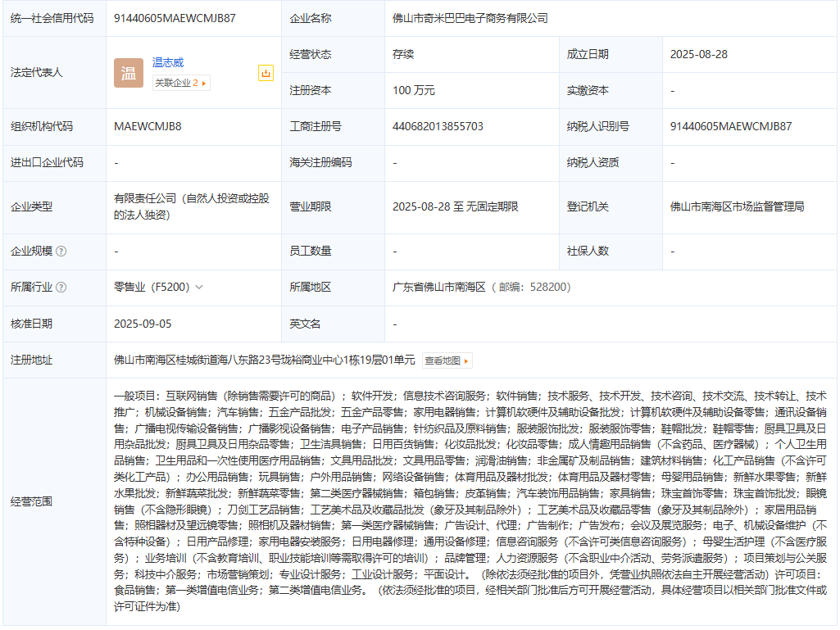Click the 工商注册号 value 440682013855703
Image resolution: width=840 pixels, height=630 pixels.
point(438,126)
